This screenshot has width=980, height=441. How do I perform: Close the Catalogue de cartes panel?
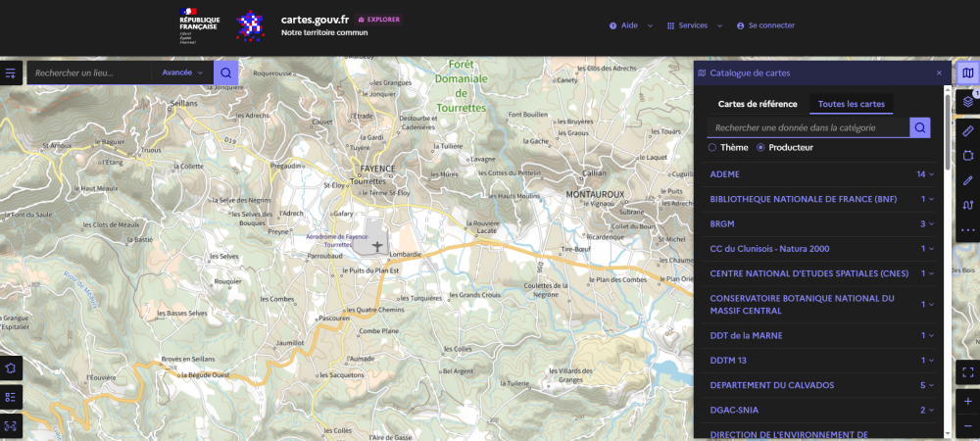pyautogui.click(x=939, y=73)
